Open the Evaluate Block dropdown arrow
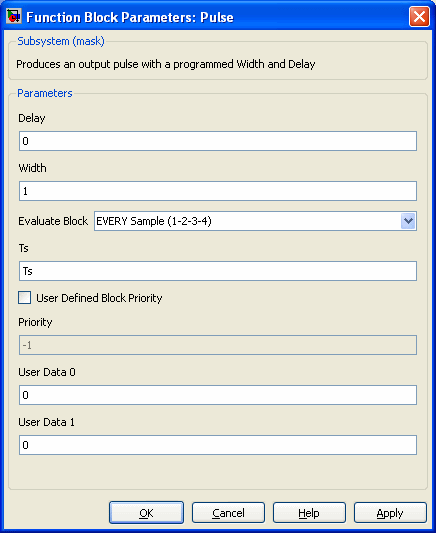The image size is (436, 533). point(408,221)
